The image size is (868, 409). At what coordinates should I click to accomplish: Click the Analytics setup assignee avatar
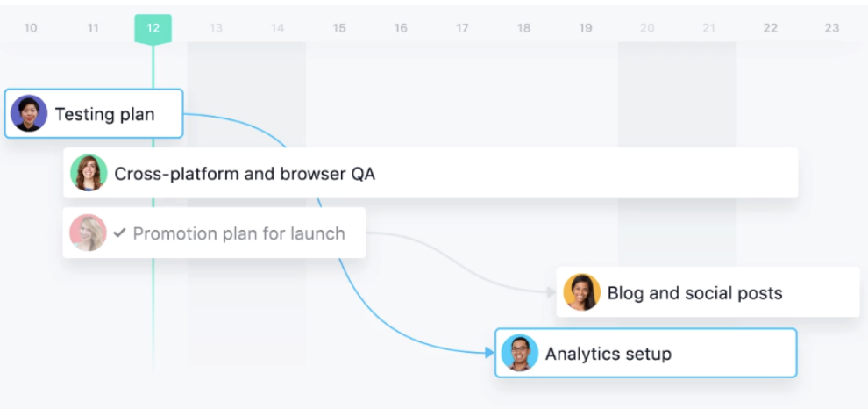click(x=520, y=353)
